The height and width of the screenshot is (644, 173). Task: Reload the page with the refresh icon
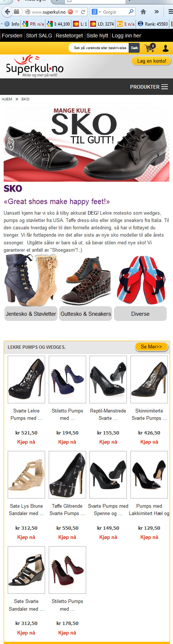(x=83, y=12)
